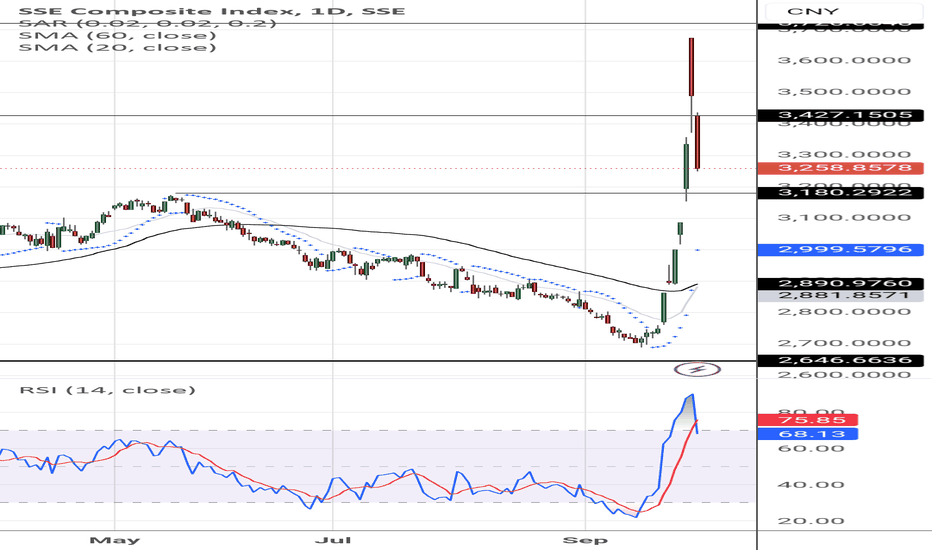932x550 pixels.
Task: Click the tall red candle at the peak
Action: tap(691, 67)
